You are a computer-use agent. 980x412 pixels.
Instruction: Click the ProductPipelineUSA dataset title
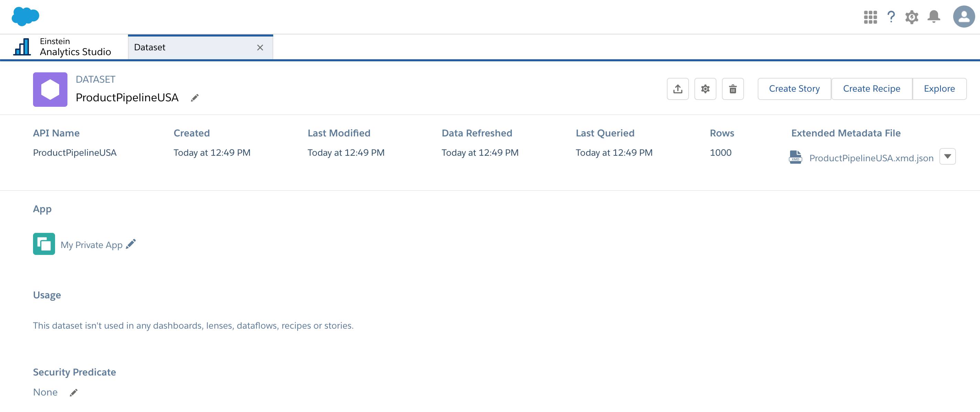click(127, 97)
